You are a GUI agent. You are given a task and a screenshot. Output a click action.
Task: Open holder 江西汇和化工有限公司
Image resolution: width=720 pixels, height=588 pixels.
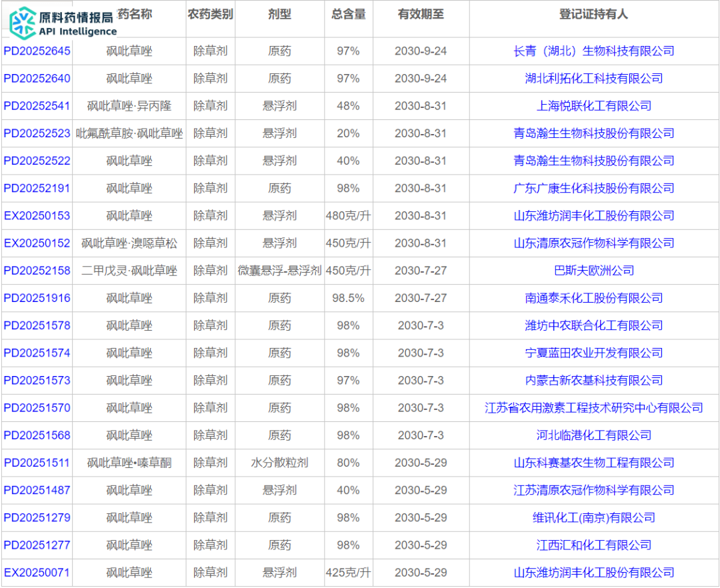click(x=594, y=545)
